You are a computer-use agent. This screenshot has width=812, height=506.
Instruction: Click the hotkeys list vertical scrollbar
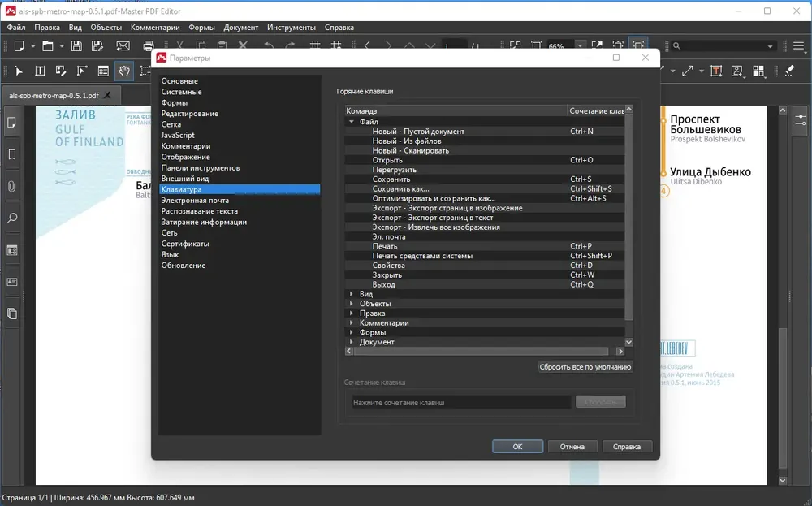tap(628, 218)
